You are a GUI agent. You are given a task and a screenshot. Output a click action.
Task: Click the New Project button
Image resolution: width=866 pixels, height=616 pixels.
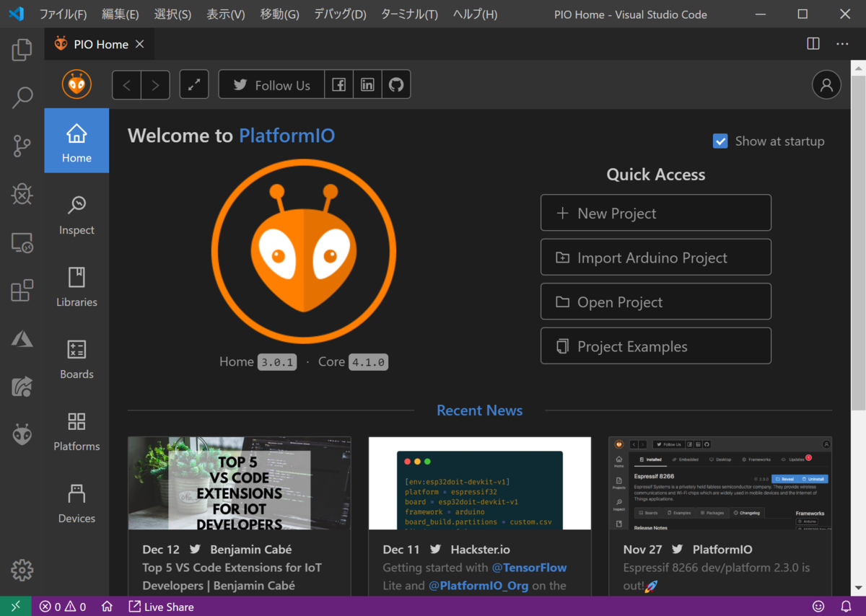pos(656,213)
